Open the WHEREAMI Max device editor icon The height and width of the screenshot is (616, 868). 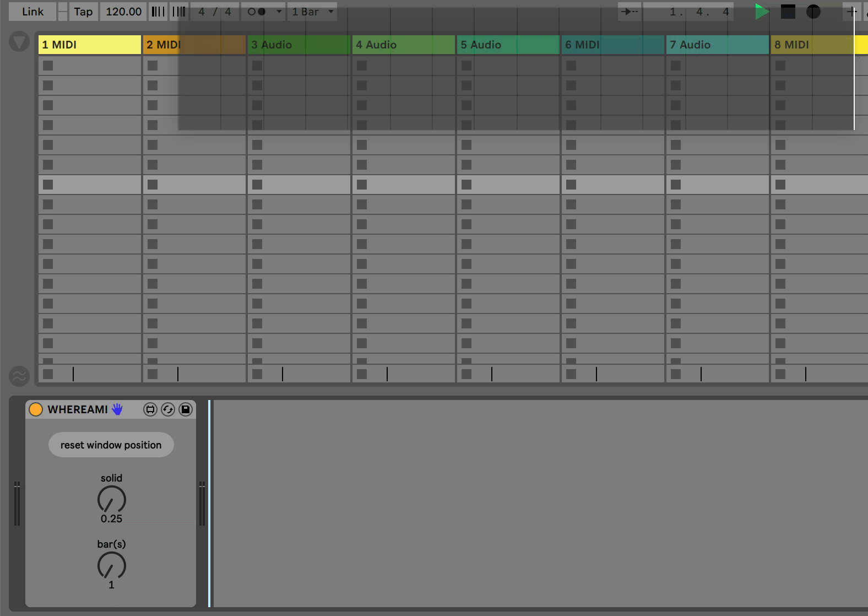pos(150,409)
